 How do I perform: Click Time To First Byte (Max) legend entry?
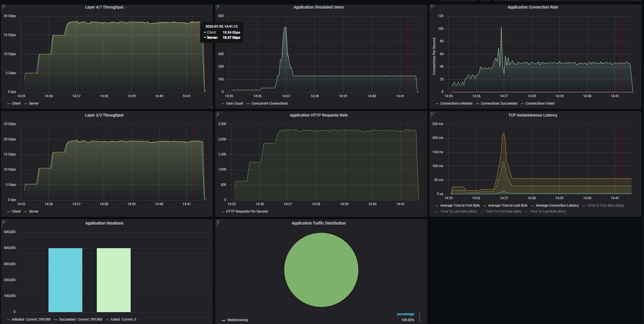(605, 205)
